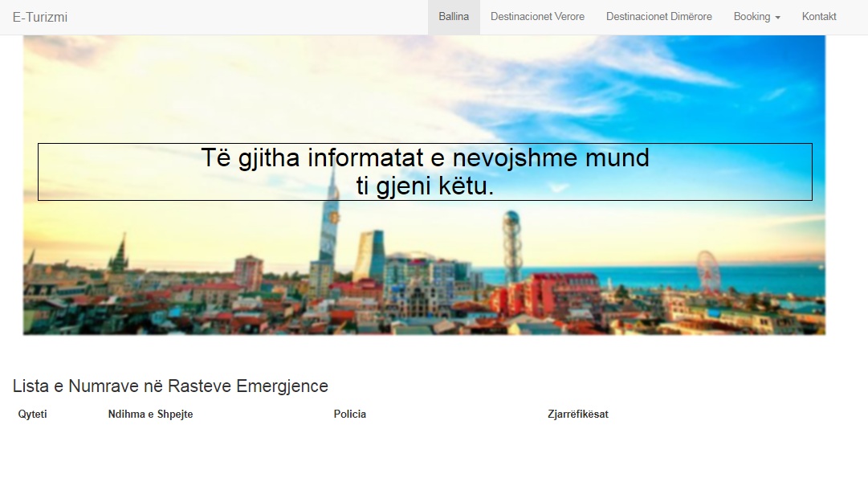Click the 'Zjarrëfikësat' column header
Screen dimensions: 868x482
[578, 415]
